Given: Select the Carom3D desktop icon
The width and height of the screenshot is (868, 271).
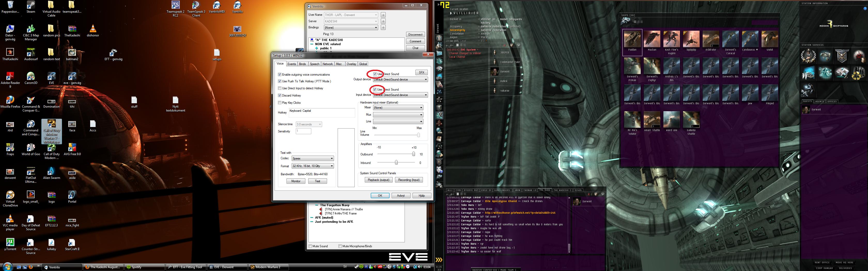Looking at the screenshot, I should click(x=31, y=78).
